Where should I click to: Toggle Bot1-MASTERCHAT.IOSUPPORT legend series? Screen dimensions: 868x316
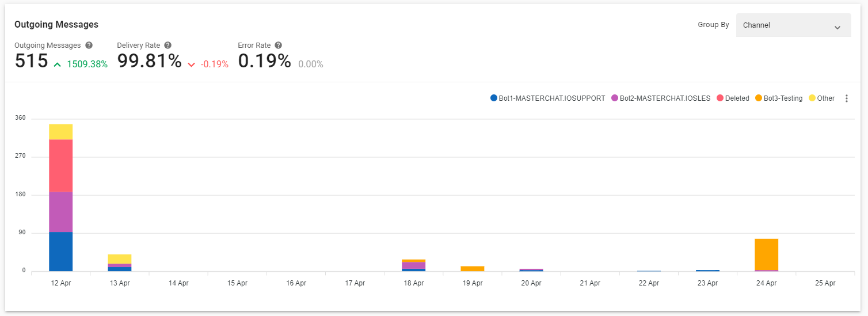(x=547, y=98)
